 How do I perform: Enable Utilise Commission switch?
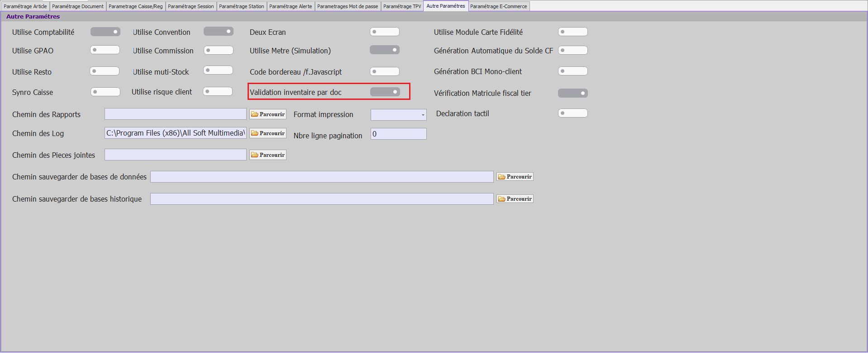point(219,50)
